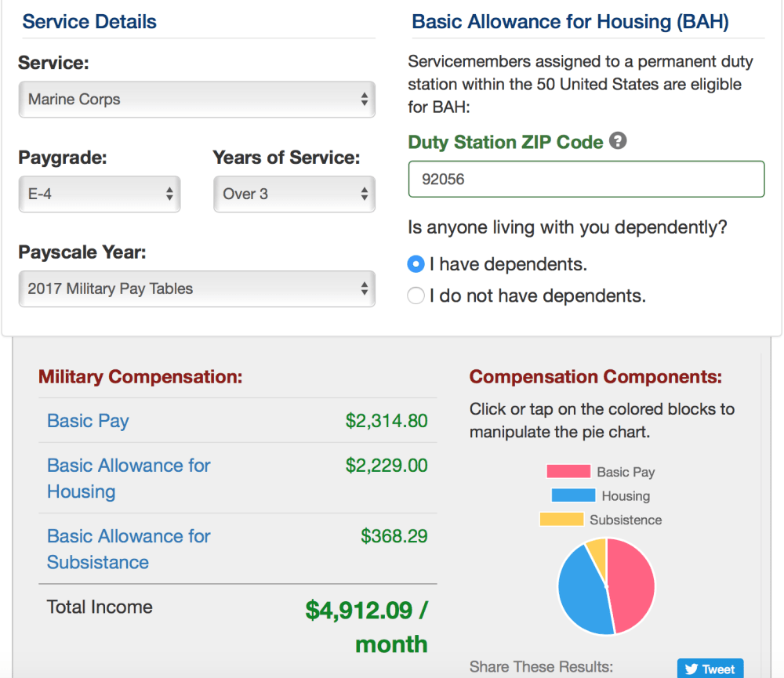Toggle the pink Basic Pay legend block

568,472
